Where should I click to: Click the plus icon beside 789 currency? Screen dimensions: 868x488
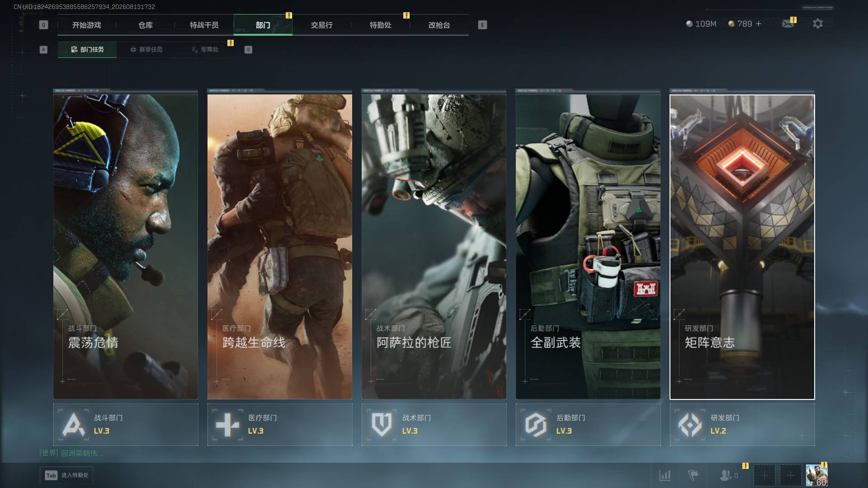759,23
